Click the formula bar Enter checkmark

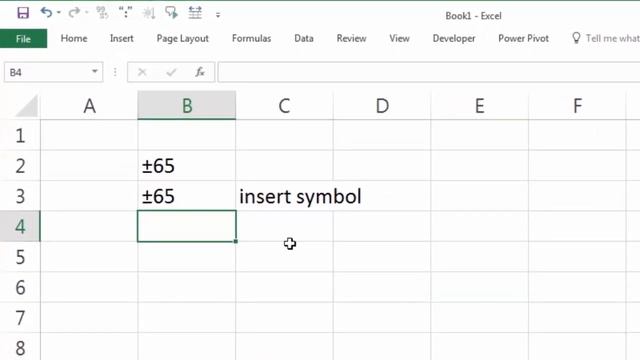pos(171,72)
